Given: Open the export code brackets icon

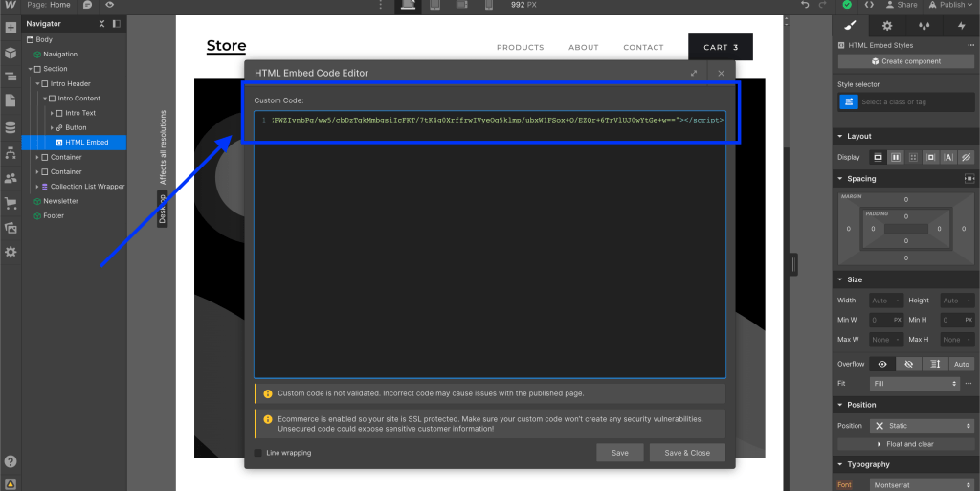Looking at the screenshot, I should [869, 5].
